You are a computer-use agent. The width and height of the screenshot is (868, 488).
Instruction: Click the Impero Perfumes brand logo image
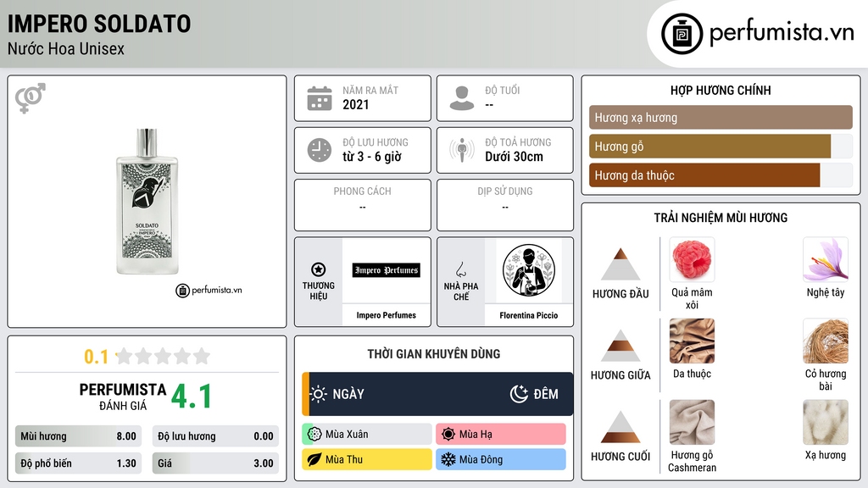coord(386,270)
